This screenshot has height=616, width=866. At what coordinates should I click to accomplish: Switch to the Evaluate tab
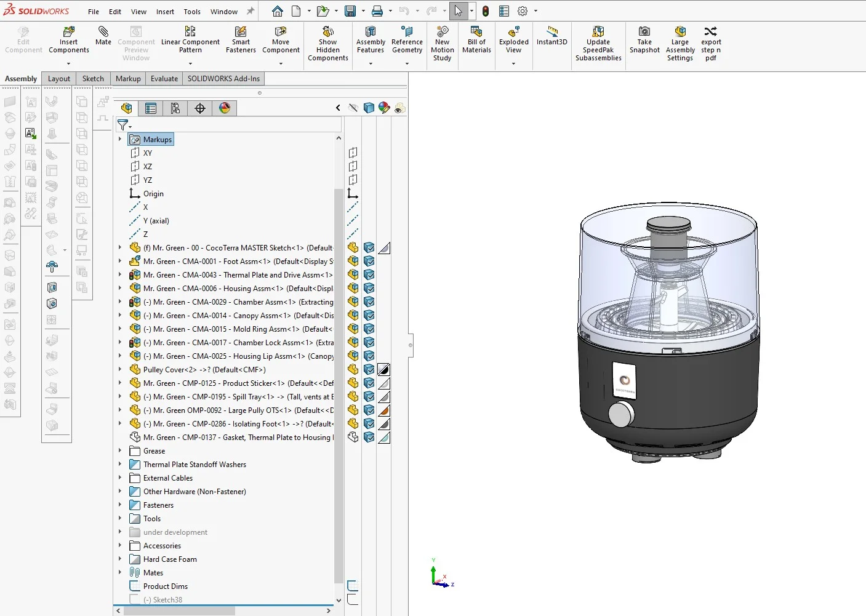tap(164, 79)
